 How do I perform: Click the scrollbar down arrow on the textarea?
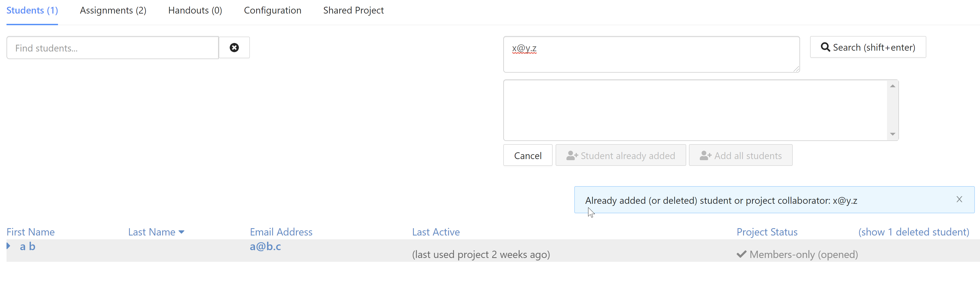[893, 134]
